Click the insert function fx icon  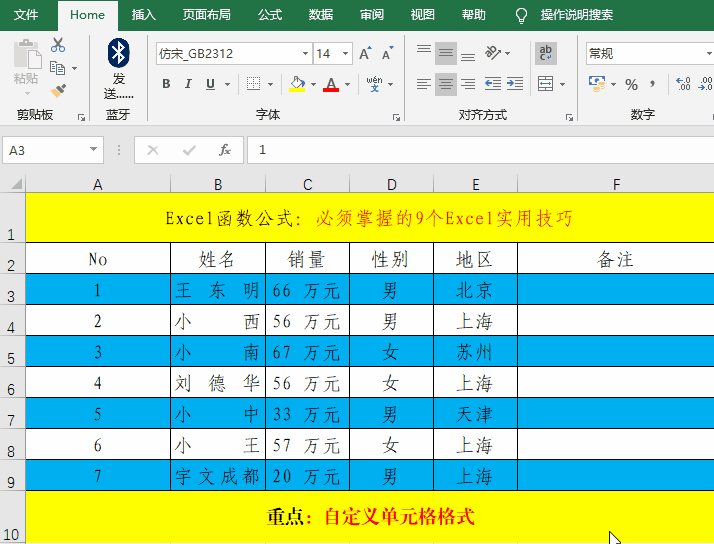(225, 150)
